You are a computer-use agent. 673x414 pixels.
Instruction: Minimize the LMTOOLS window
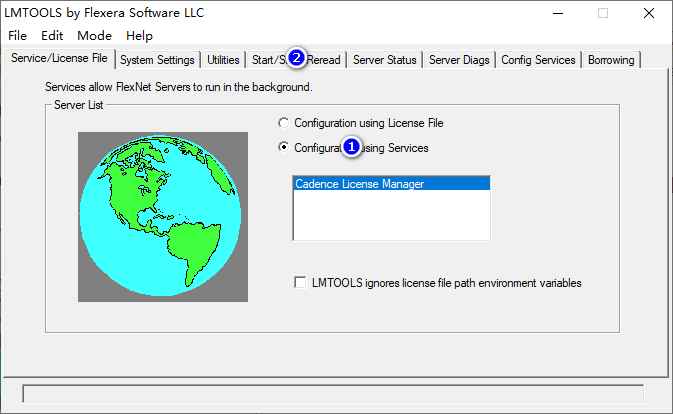point(558,13)
